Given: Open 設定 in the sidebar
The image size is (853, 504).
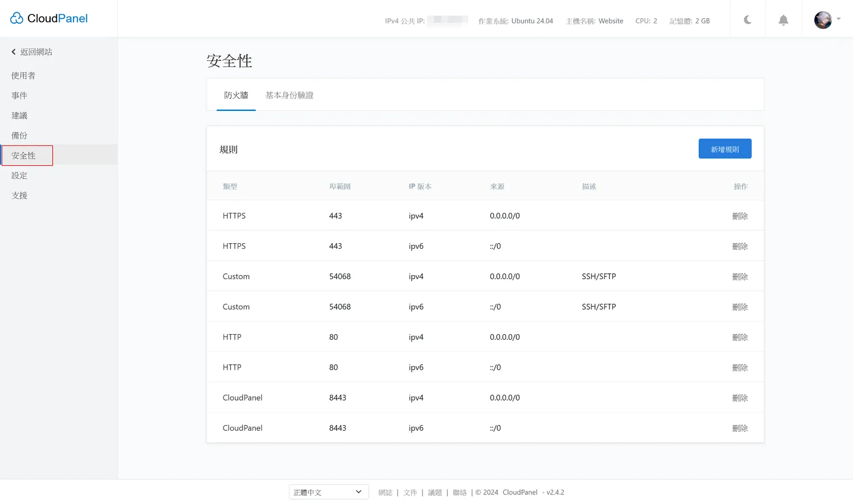Looking at the screenshot, I should (x=19, y=176).
